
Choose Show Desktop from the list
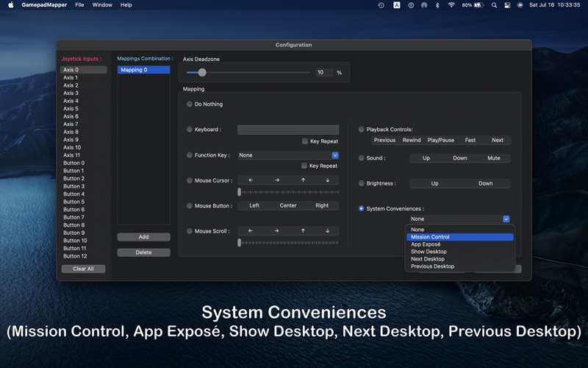point(460,252)
